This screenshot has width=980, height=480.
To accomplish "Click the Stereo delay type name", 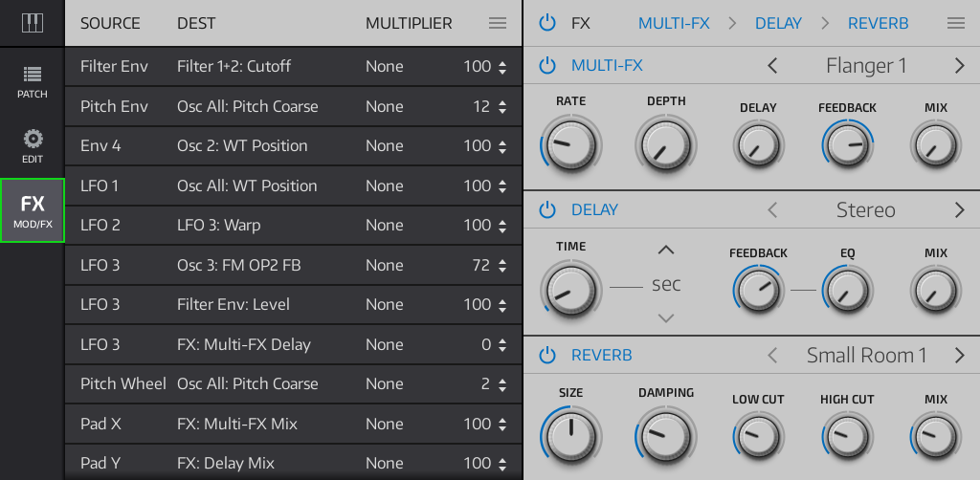I will tap(865, 209).
